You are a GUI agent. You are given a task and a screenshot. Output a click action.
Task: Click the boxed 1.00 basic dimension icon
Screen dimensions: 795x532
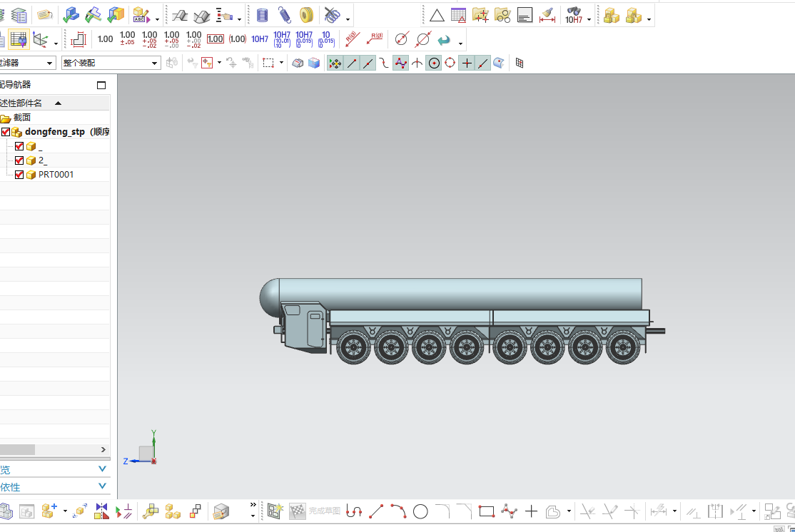[x=216, y=39]
